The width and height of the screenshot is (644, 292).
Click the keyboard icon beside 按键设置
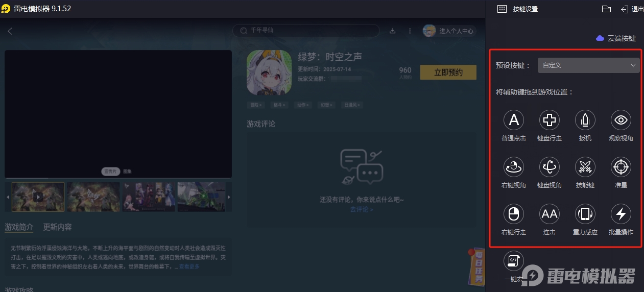(x=502, y=9)
